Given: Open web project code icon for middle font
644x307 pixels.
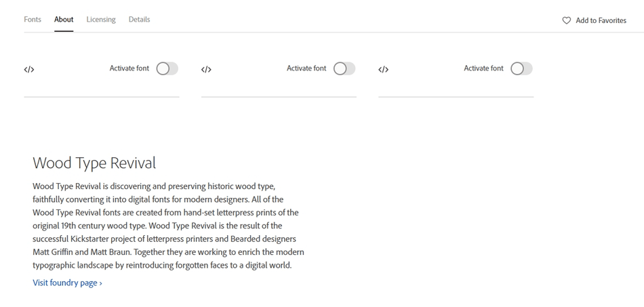Looking at the screenshot, I should 206,69.
